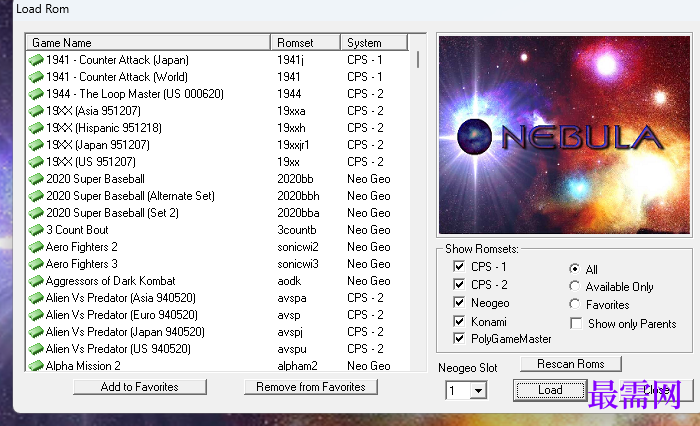The image size is (700, 426).
Task: Toggle the Konami romset checkbox
Action: [x=459, y=321]
